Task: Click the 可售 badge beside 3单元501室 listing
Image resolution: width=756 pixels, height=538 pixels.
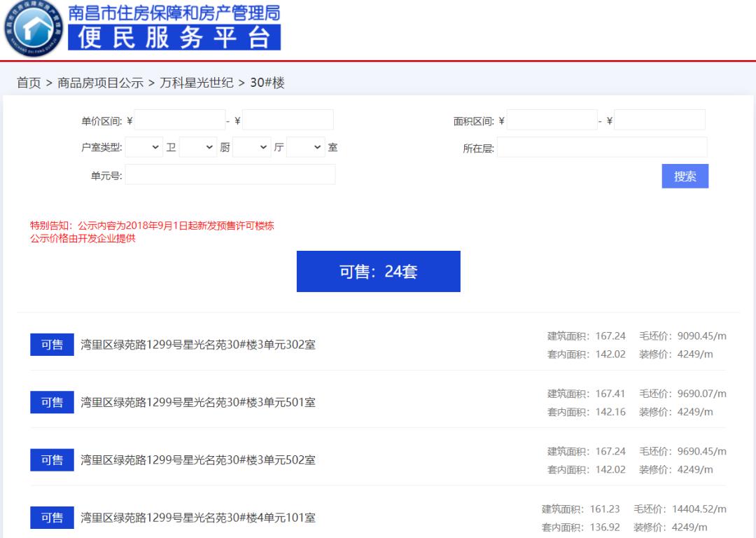Action: (51, 402)
